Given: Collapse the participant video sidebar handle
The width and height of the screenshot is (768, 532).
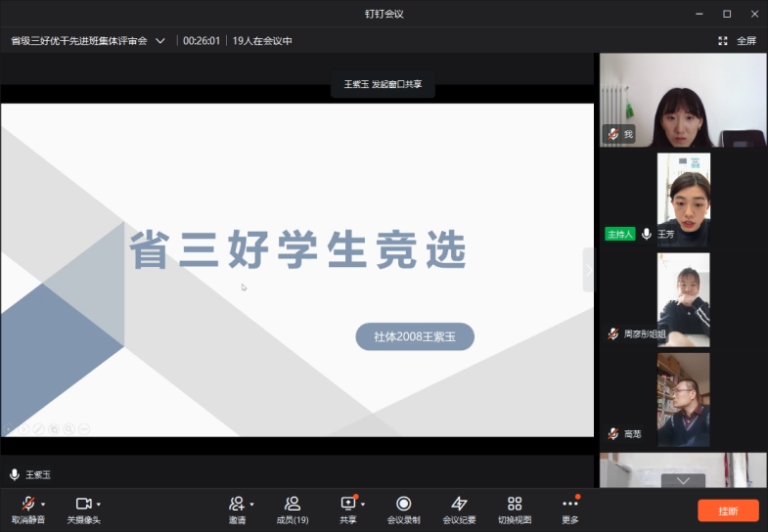Looking at the screenshot, I should [589, 270].
